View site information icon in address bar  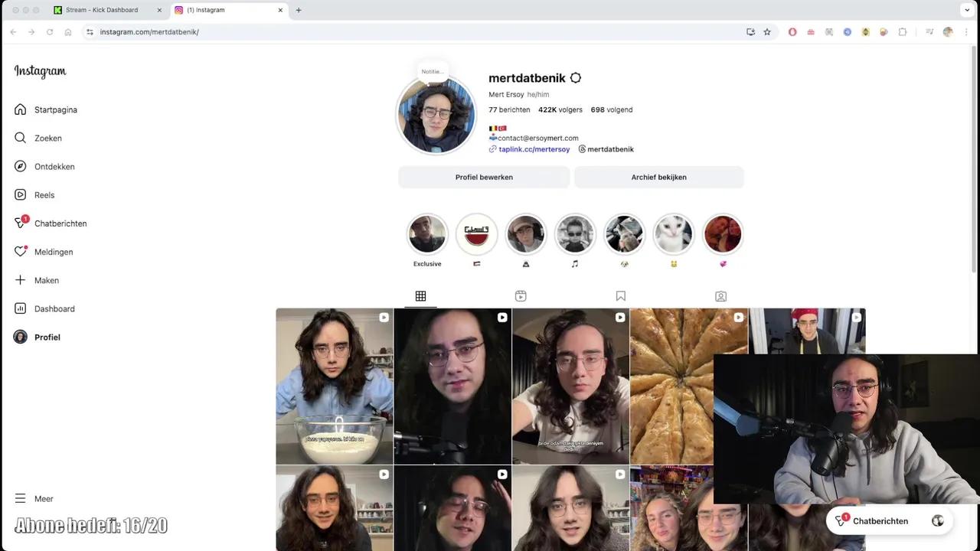click(90, 32)
